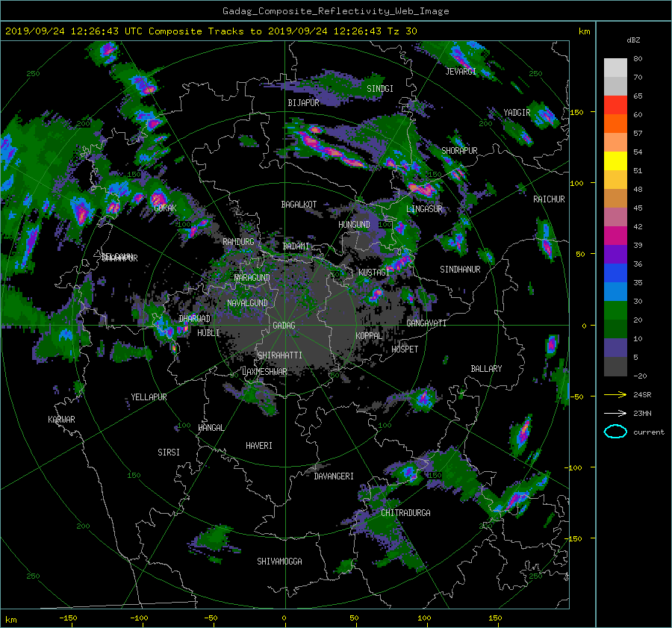Click the GANGAVATI label
Viewport: 672px width, 628px height.
pyautogui.click(x=426, y=323)
